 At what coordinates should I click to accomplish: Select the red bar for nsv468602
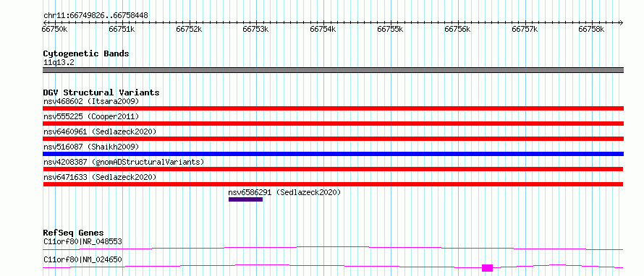333,108
